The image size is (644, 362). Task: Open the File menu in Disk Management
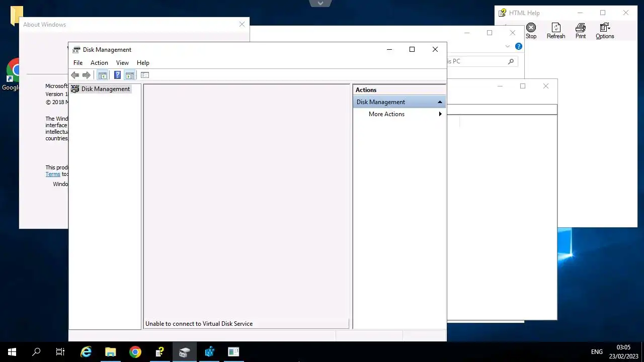pos(78,63)
